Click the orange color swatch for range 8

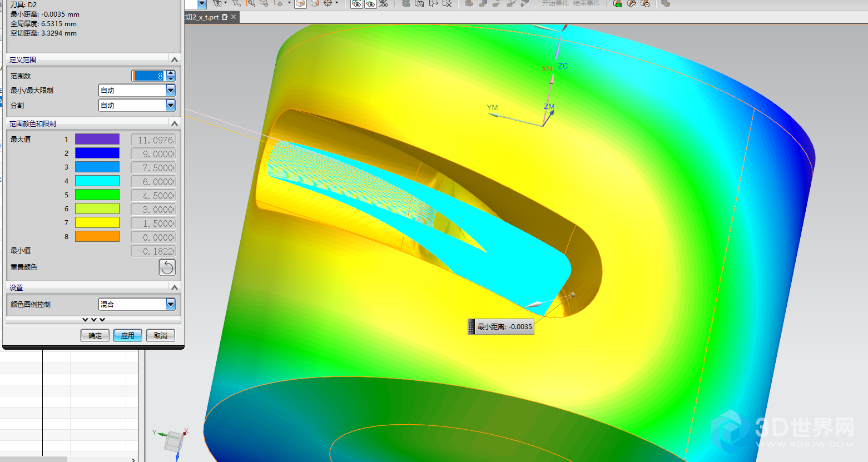(97, 236)
